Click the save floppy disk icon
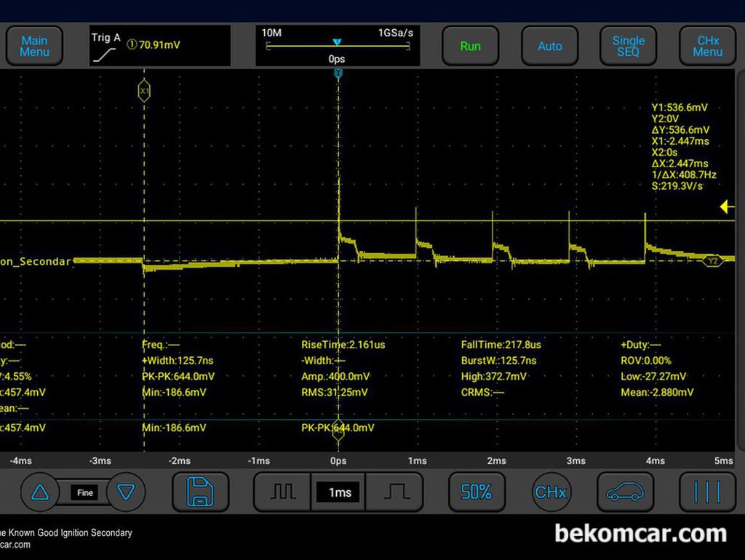Viewport: 745px width, 560px height. (x=200, y=492)
